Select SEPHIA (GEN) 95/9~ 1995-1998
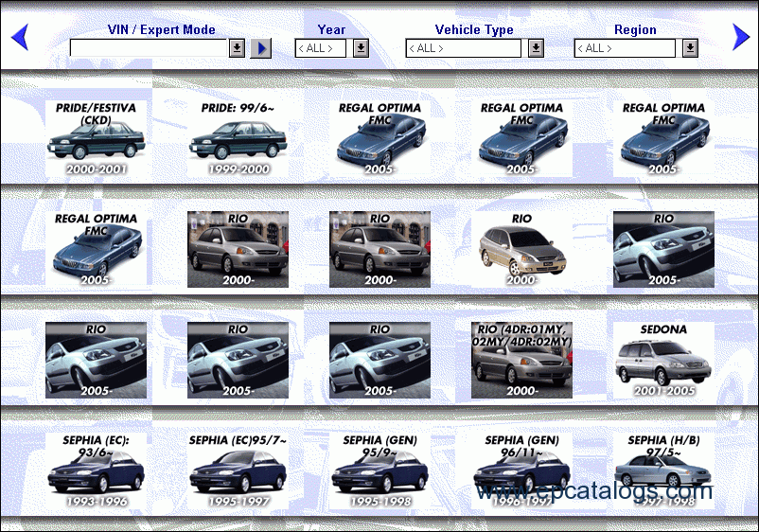 click(x=380, y=471)
